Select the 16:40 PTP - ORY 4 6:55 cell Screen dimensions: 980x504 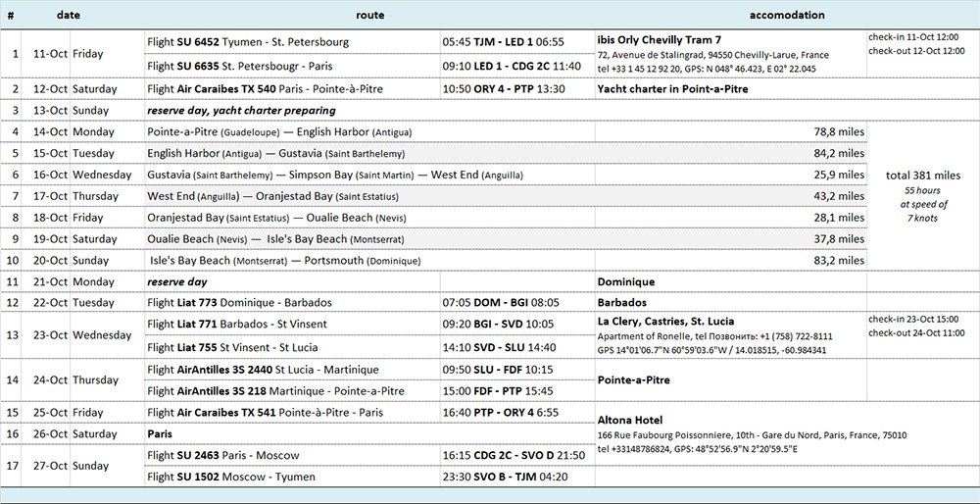517,413
